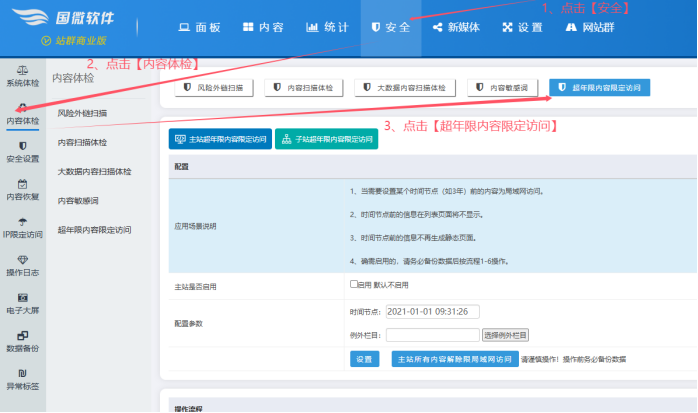698x413 pixels.
Task: Click the 系统体检 sidebar icon
Action: pyautogui.click(x=22, y=70)
